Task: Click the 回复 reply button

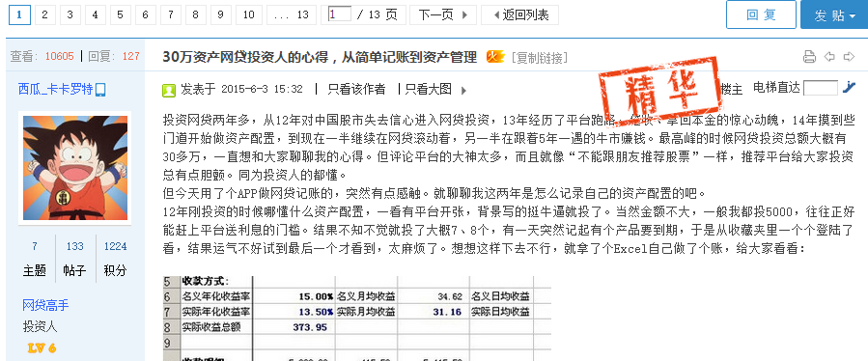Action: coord(761,14)
